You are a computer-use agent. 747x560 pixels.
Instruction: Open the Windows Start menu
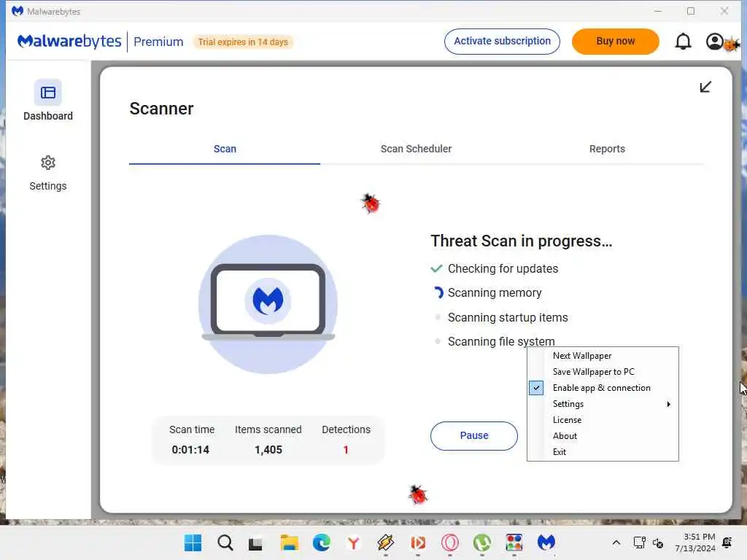(x=193, y=542)
